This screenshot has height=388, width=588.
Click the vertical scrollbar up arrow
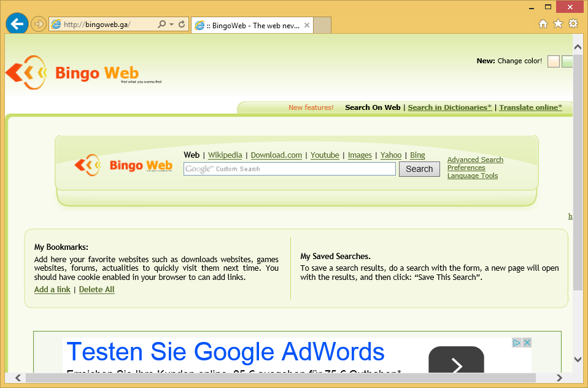pos(578,47)
